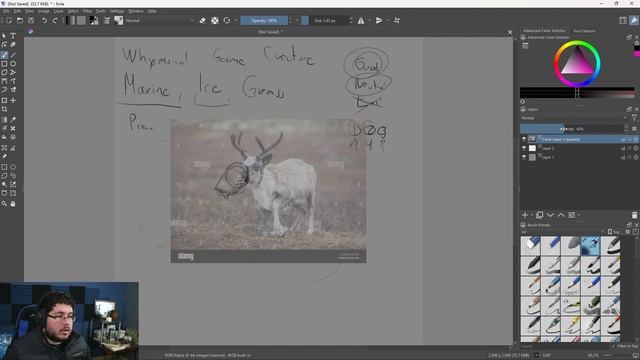Select the Transform tool
The height and width of the screenshot is (360, 640).
point(4,100)
